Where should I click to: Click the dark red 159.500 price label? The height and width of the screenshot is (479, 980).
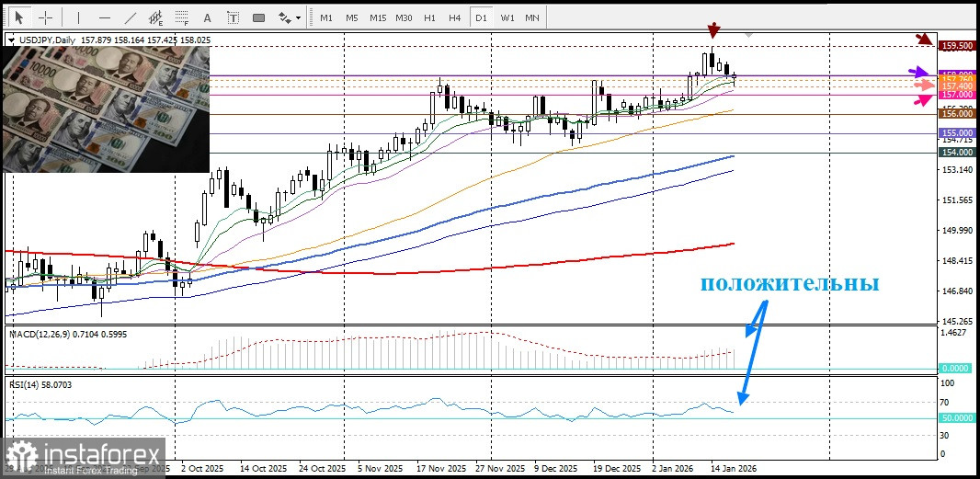(958, 45)
